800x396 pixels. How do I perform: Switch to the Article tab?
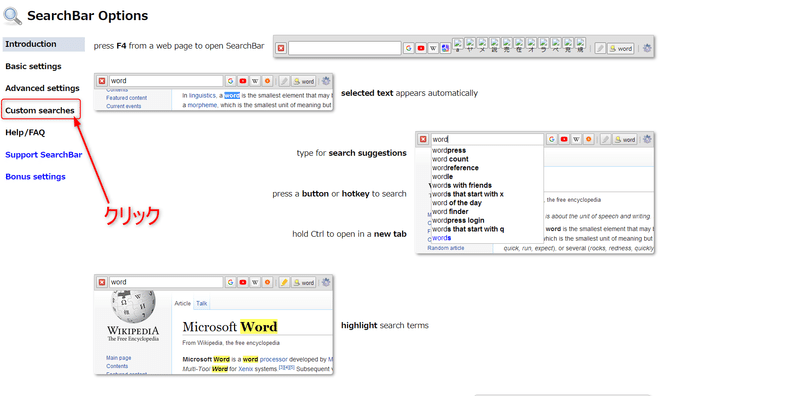[182, 303]
